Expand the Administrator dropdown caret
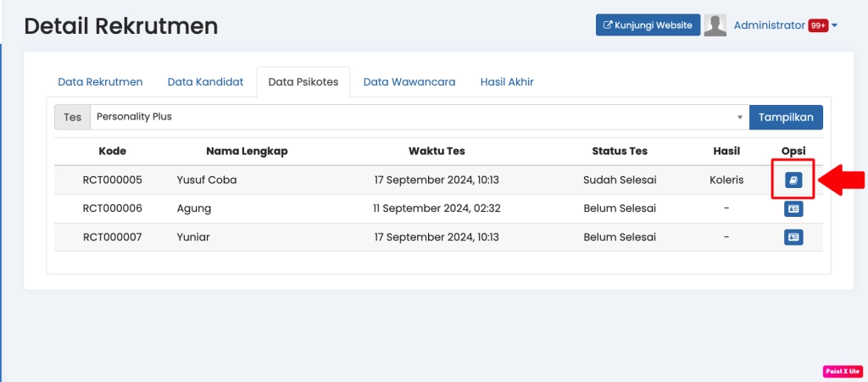The image size is (868, 382). click(x=834, y=25)
